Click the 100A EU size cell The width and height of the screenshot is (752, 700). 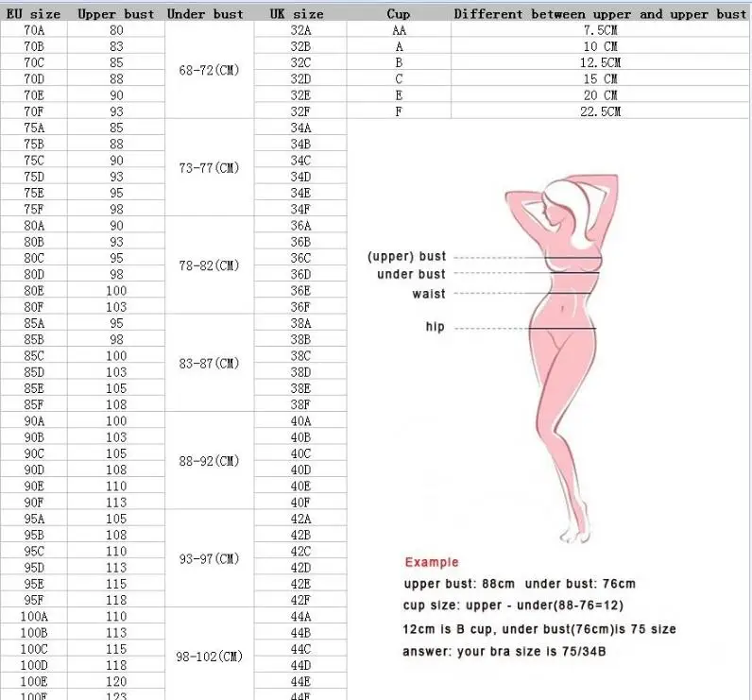tap(34, 616)
